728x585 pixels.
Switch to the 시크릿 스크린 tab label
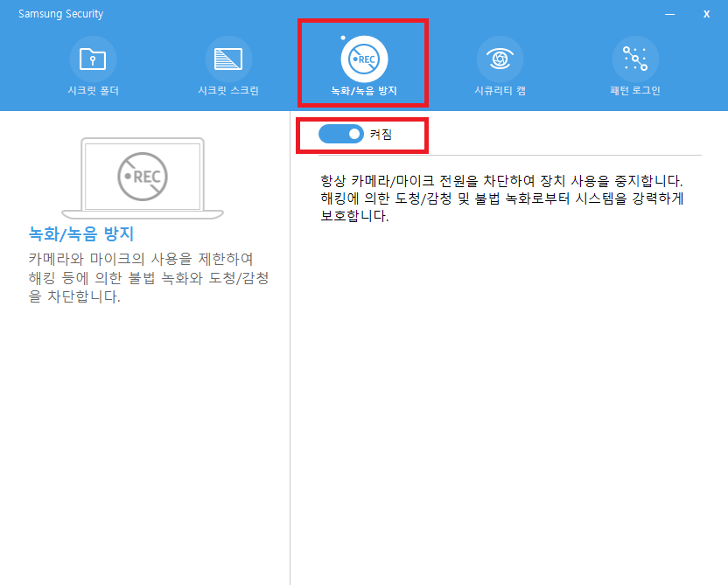(228, 90)
